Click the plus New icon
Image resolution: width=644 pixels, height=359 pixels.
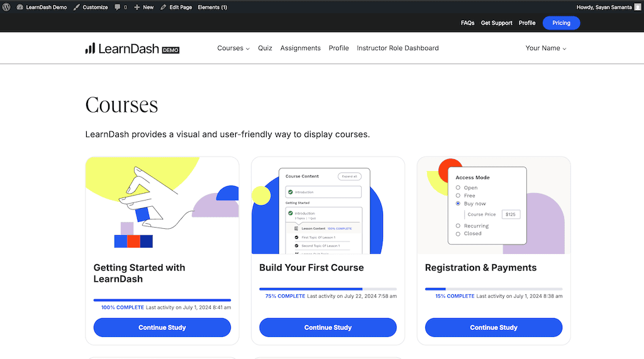[x=136, y=7]
